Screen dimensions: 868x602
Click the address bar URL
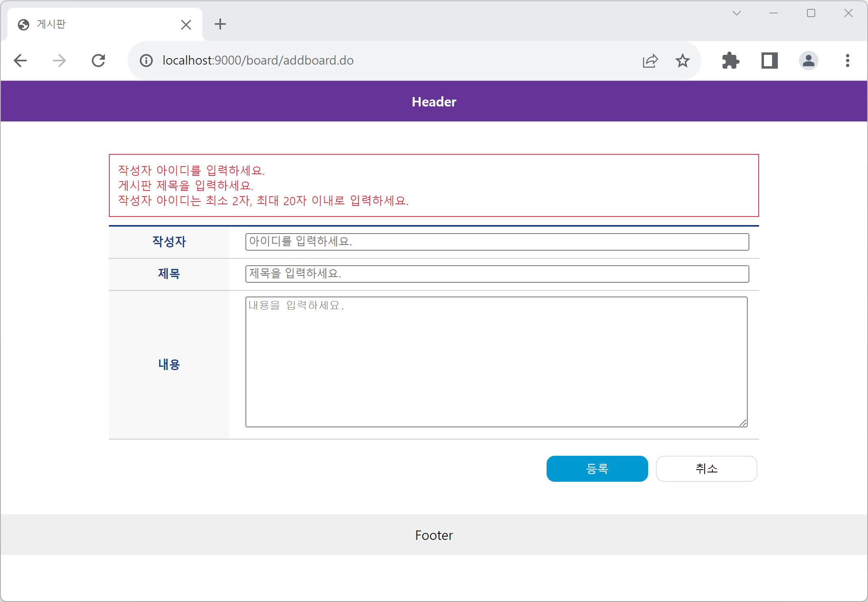[x=258, y=61]
